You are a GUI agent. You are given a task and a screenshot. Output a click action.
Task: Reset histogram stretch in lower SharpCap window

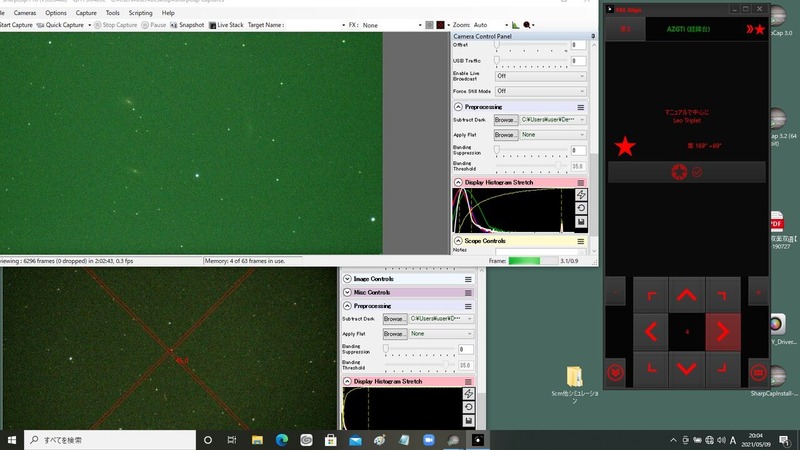pos(468,407)
